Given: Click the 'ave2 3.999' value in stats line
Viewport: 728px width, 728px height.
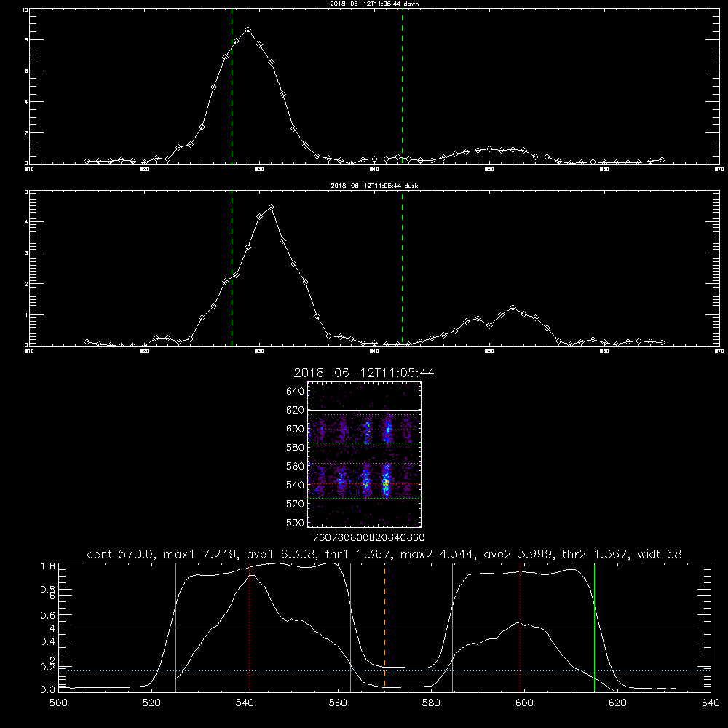Looking at the screenshot, I should (x=518, y=554).
